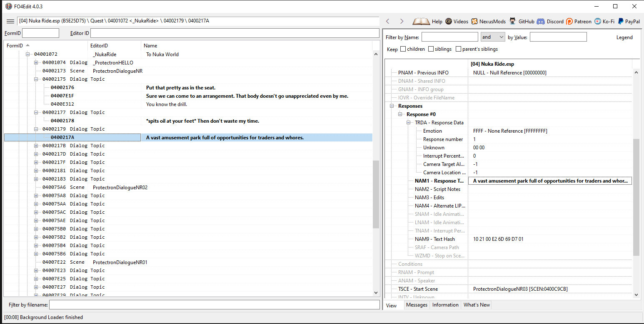Sort by the FormID column header
The image size is (644, 324).
46,46
